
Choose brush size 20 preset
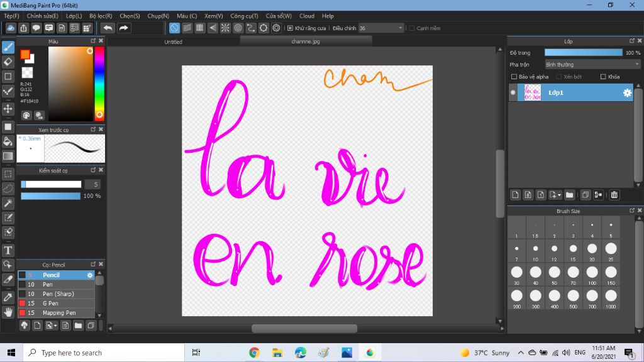point(592,251)
